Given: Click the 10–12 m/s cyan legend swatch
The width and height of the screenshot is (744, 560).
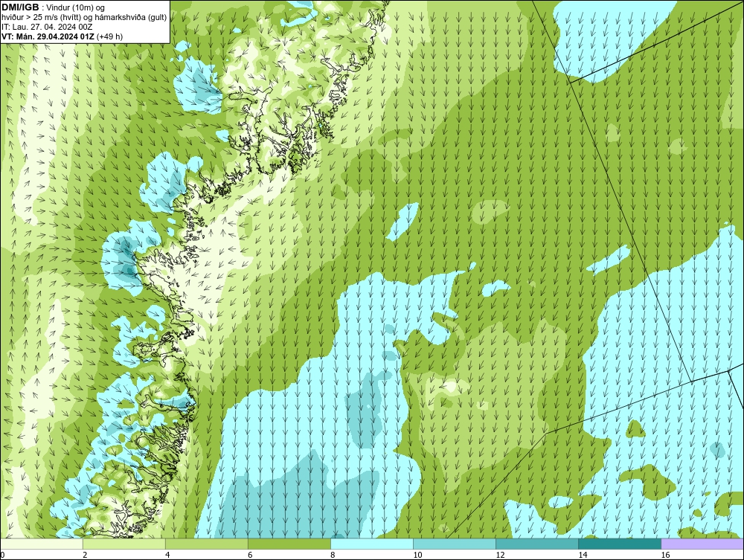Looking at the screenshot, I should (x=454, y=544).
